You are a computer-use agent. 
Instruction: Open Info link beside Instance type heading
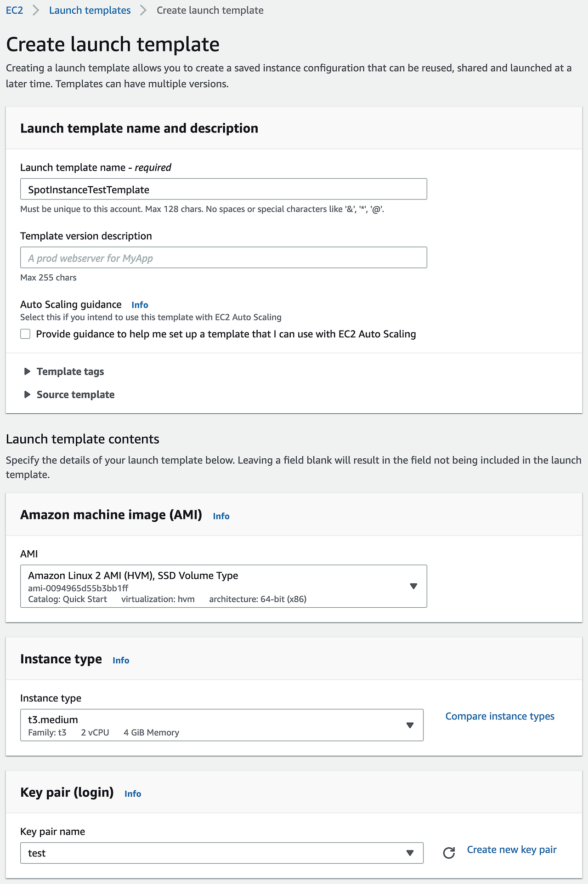[121, 661]
